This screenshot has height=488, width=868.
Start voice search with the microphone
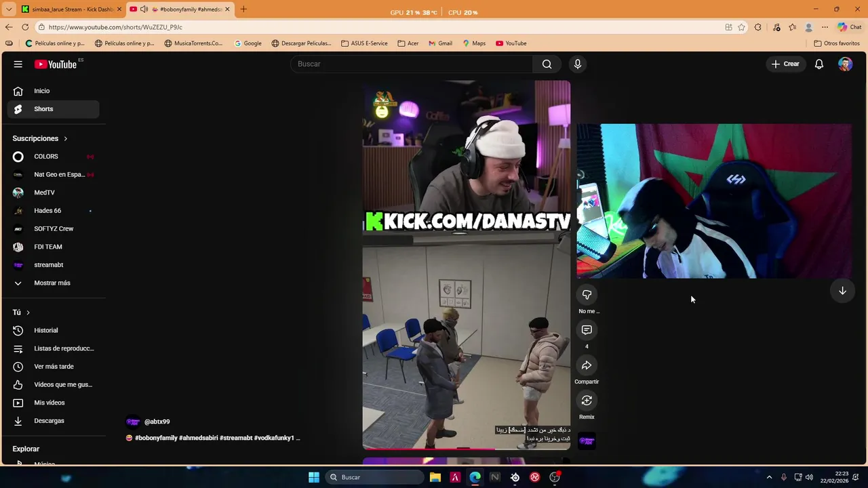[x=578, y=64]
